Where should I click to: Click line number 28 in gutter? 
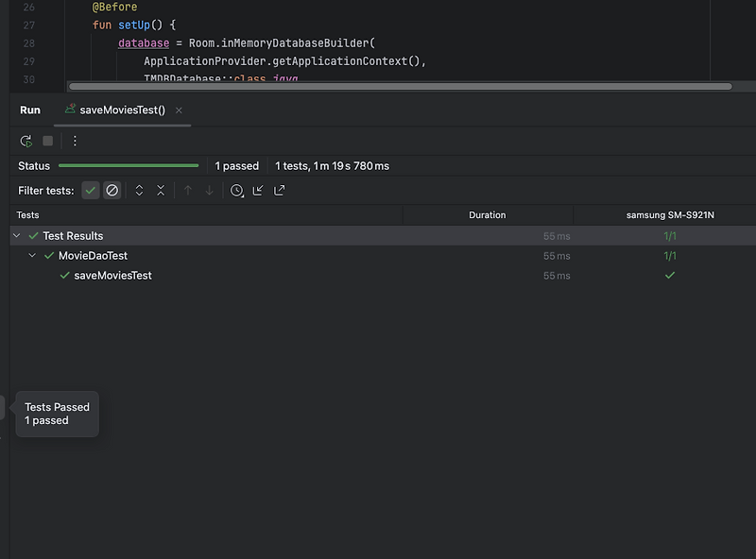(x=29, y=43)
